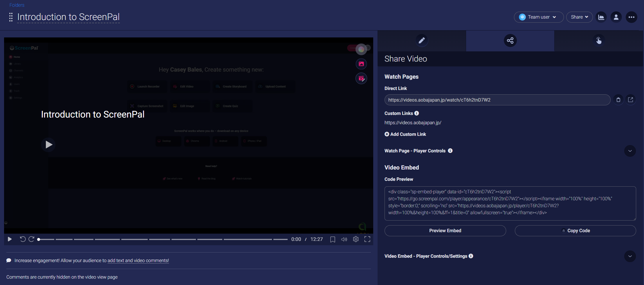Screen dimensions: 644x285
Task: Click the rewind button in player
Action: (x=23, y=239)
